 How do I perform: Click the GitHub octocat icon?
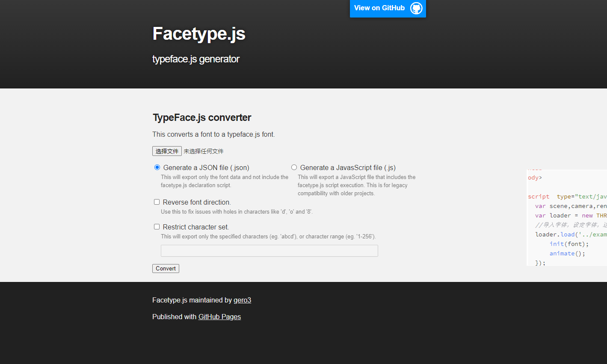[x=416, y=8]
